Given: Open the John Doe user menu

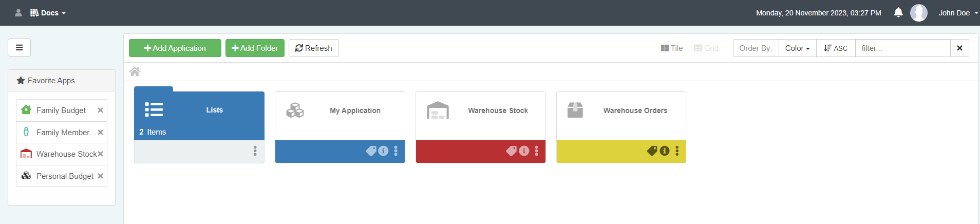Looking at the screenshot, I should 957,13.
